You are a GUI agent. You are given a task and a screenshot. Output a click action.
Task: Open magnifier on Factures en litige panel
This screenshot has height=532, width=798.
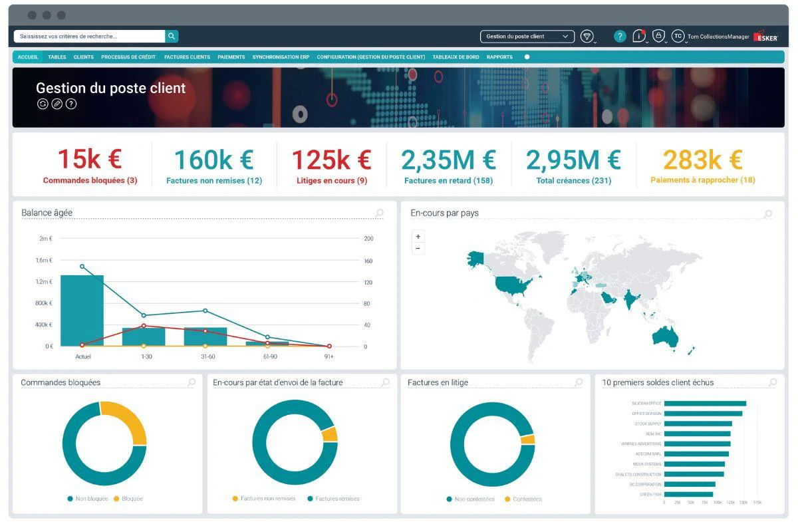(x=579, y=382)
